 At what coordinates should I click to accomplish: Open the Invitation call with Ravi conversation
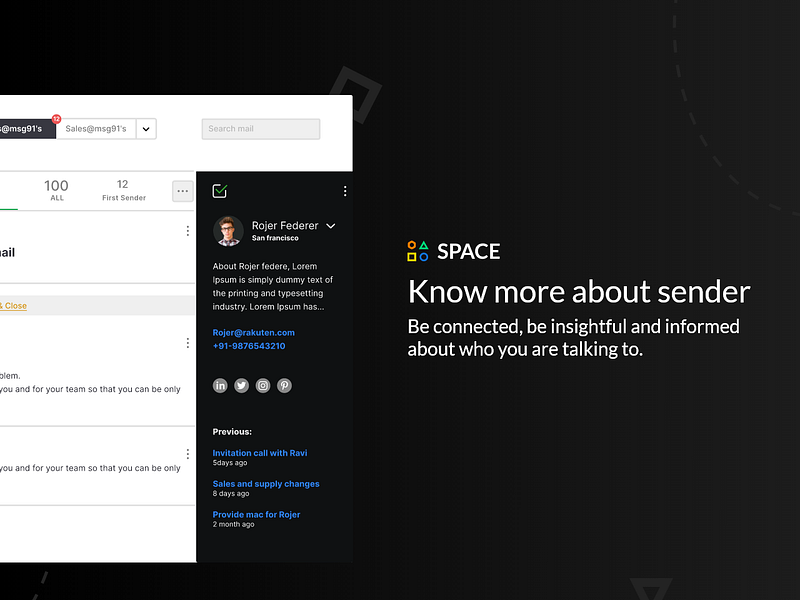[x=260, y=452]
